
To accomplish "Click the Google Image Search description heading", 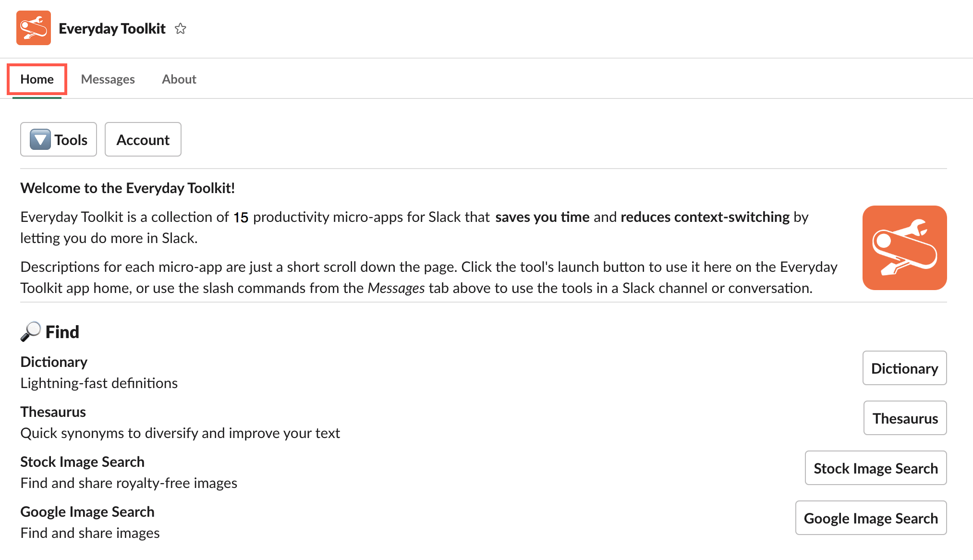I will tap(87, 511).
